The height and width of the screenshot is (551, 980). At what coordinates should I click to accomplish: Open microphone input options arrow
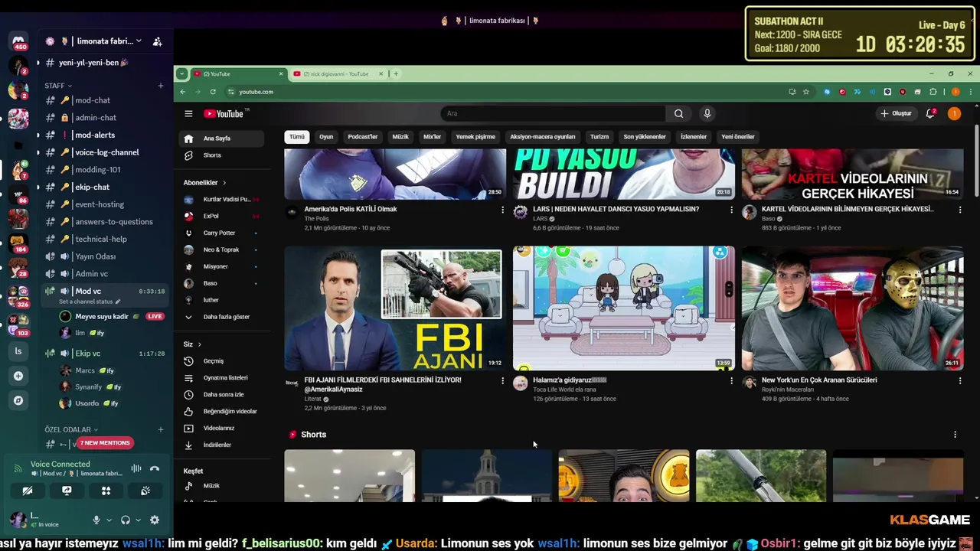point(109,520)
